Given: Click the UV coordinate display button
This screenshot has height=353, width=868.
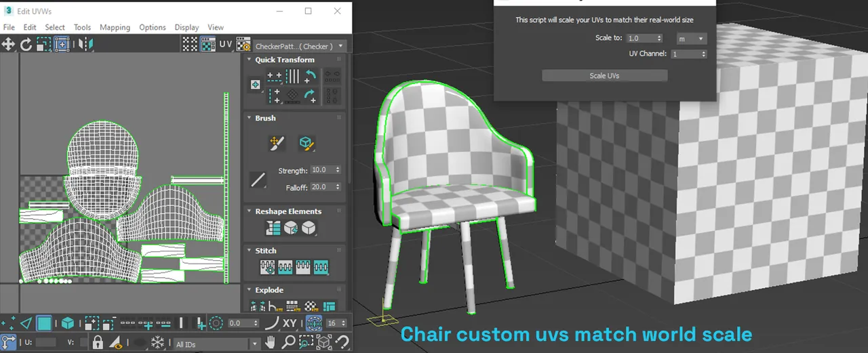Looking at the screenshot, I should tap(226, 44).
